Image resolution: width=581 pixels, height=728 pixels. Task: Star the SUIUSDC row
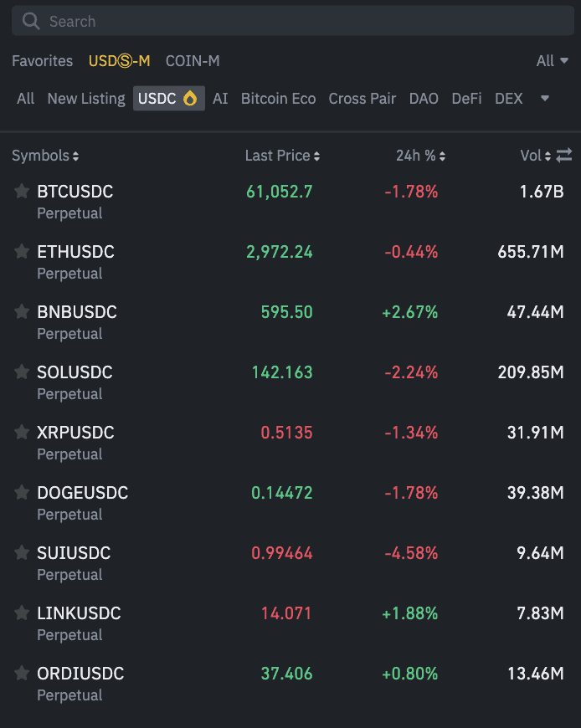pos(22,553)
